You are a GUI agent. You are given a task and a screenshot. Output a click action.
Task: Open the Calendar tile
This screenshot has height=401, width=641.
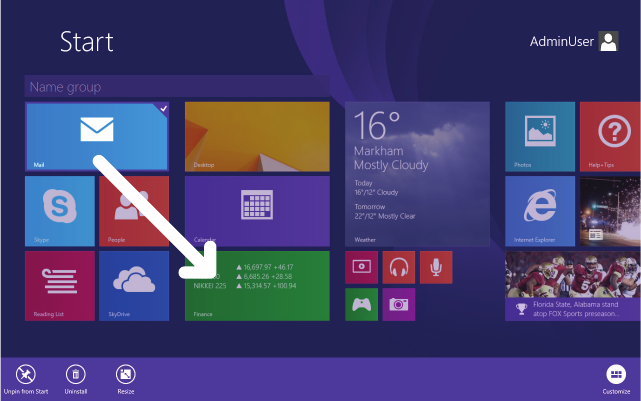point(257,211)
